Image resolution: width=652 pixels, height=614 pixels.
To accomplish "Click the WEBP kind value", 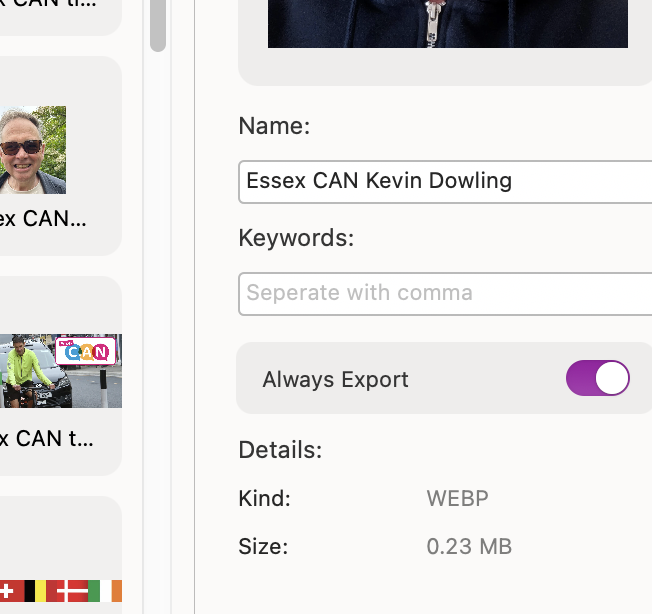I will click(457, 498).
